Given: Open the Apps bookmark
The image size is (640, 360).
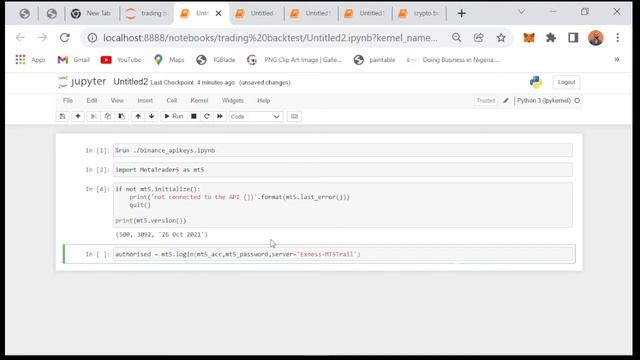Looking at the screenshot, I should (x=30, y=60).
